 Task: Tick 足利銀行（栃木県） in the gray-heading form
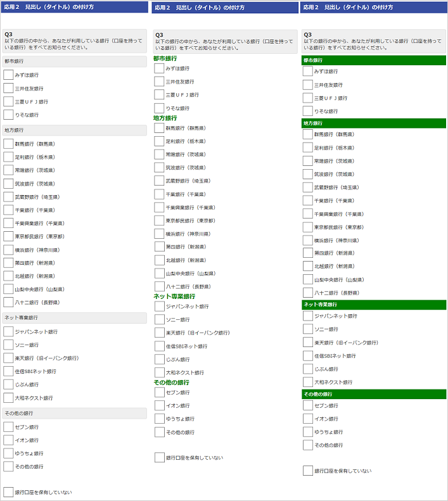pyautogui.click(x=8, y=157)
